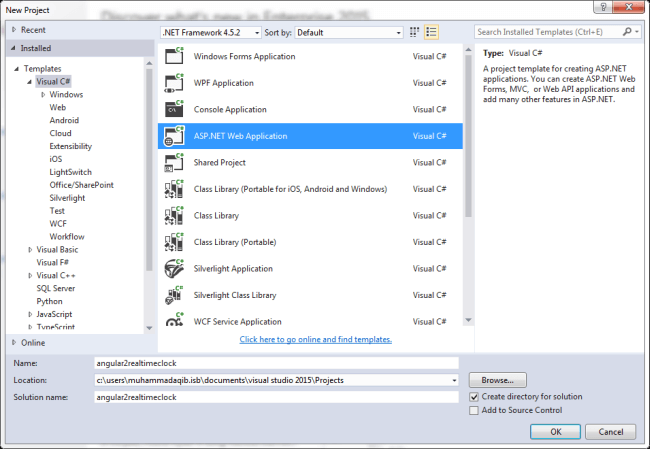The width and height of the screenshot is (650, 449).
Task: Click the category tree scroll down arrow
Action: (149, 328)
